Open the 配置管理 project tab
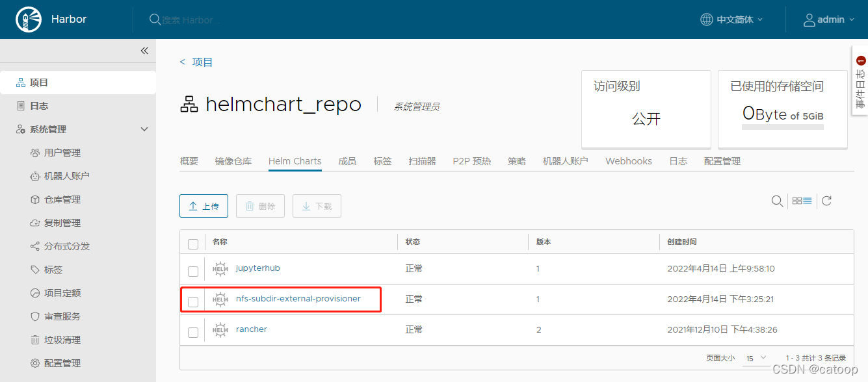The height and width of the screenshot is (382, 868). click(x=722, y=161)
